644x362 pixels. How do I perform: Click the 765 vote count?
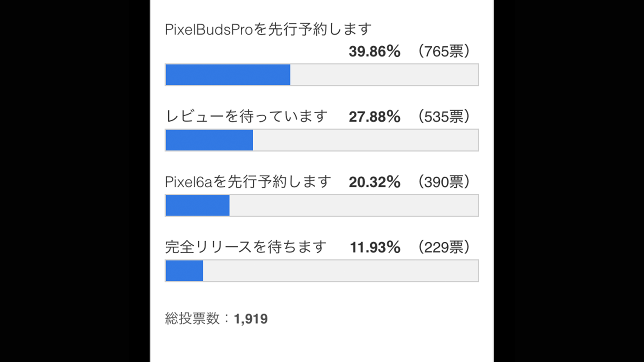pos(444,51)
